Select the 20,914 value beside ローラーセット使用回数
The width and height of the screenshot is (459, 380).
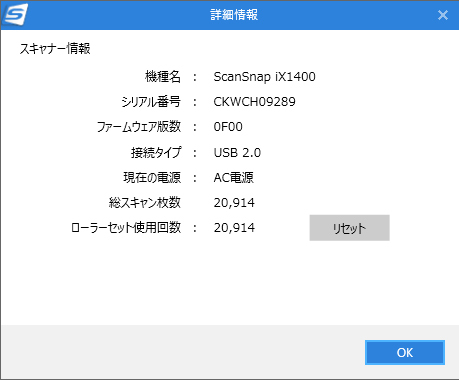click(234, 228)
